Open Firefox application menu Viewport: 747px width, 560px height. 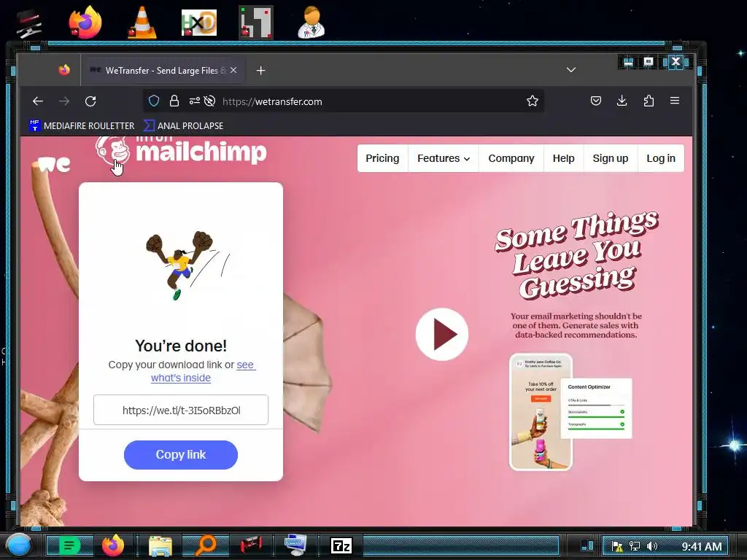point(675,101)
